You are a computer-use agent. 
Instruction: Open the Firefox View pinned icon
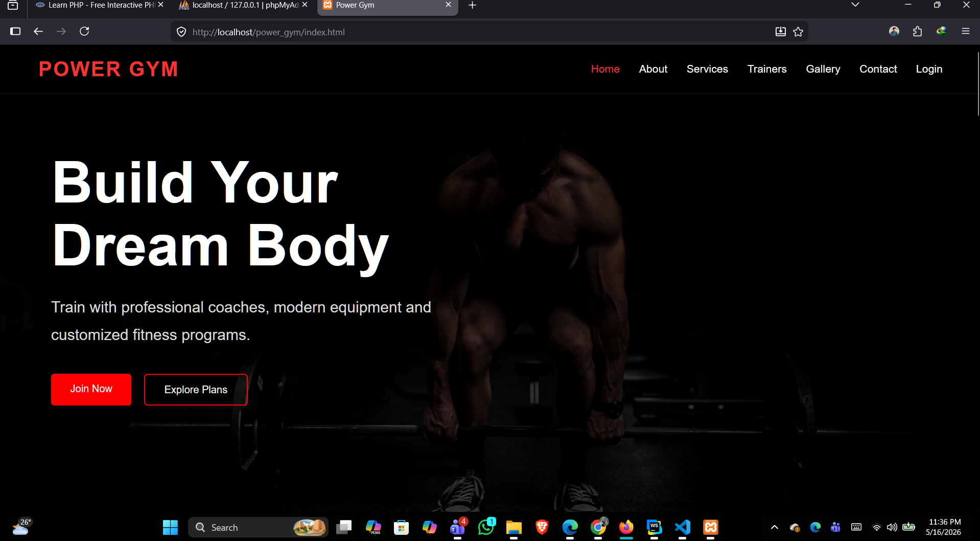click(13, 5)
